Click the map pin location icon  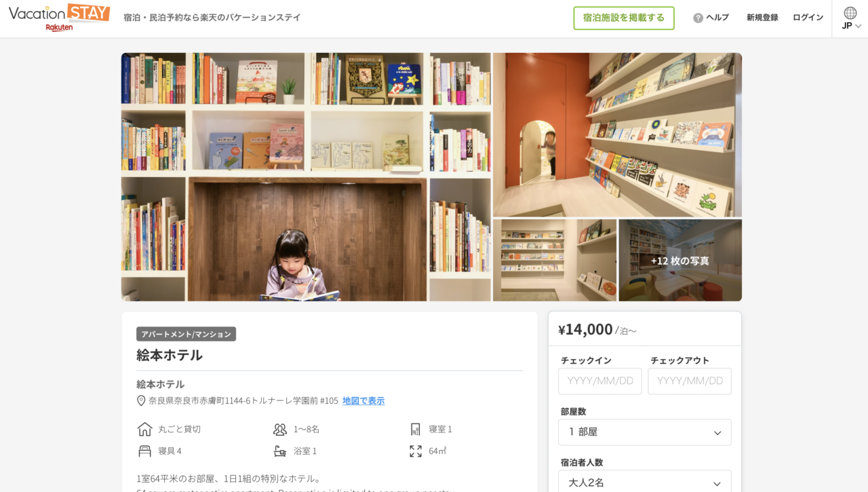pos(141,400)
